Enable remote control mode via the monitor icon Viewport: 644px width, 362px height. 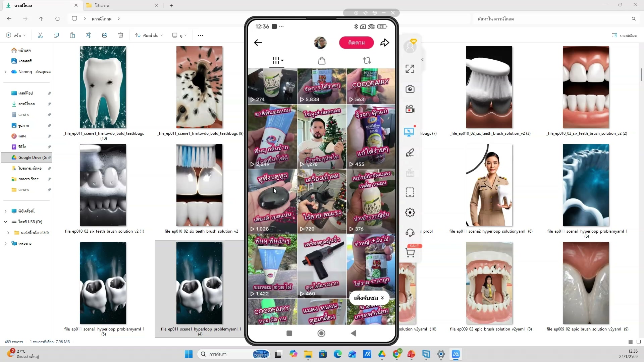point(409,131)
